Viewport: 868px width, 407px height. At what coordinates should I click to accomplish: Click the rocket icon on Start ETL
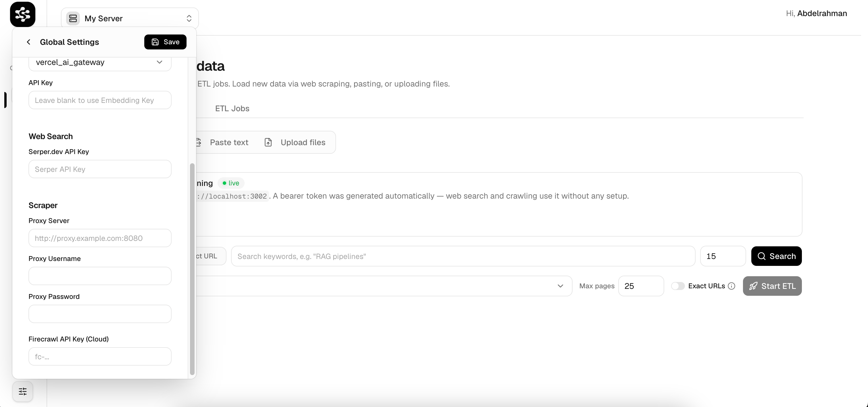(x=753, y=286)
